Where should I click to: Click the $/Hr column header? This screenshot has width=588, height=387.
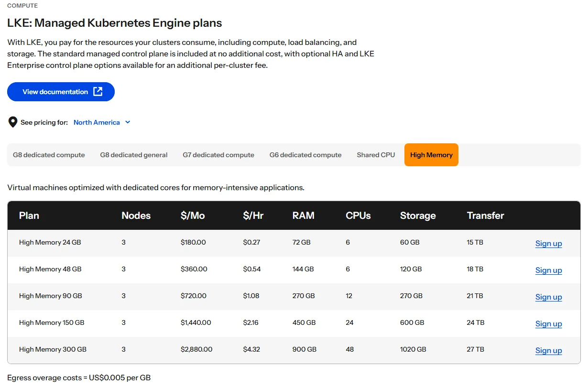(253, 215)
